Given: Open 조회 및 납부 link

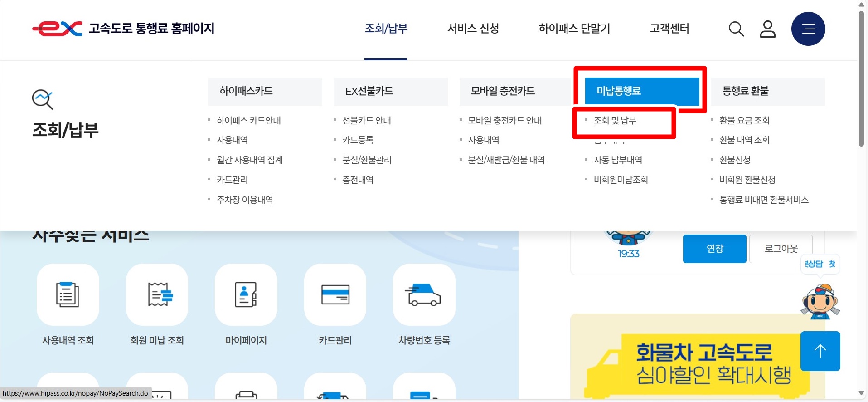Looking at the screenshot, I should (x=615, y=120).
